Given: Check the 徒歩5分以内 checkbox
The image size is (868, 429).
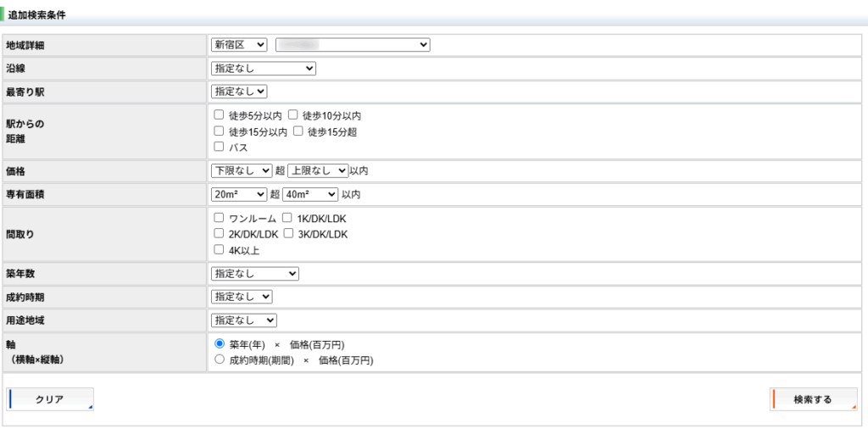Looking at the screenshot, I should (219, 114).
